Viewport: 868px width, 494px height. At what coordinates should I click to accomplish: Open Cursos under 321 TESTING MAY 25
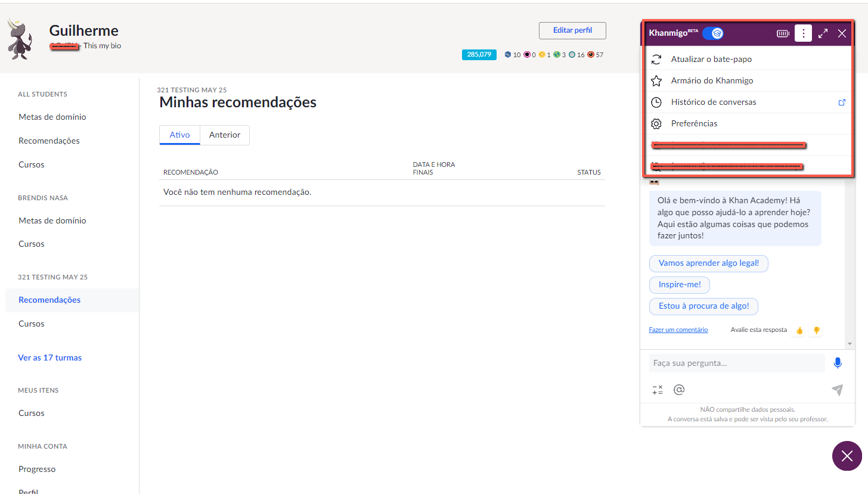[32, 324]
